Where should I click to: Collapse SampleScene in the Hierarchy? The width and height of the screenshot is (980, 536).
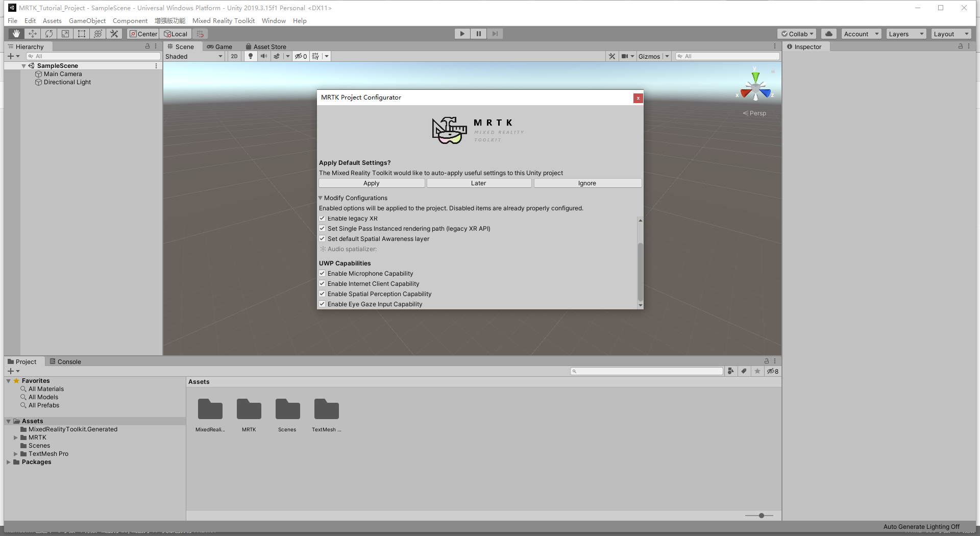coord(24,66)
